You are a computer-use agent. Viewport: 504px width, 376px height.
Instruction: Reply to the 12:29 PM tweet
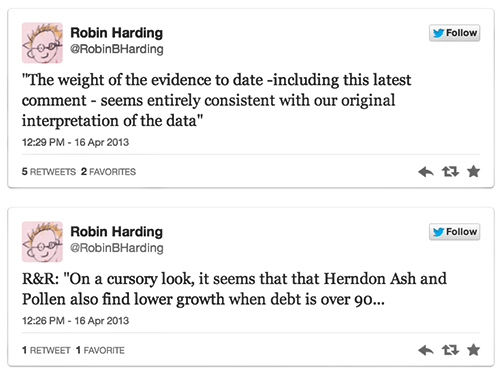[x=426, y=172]
